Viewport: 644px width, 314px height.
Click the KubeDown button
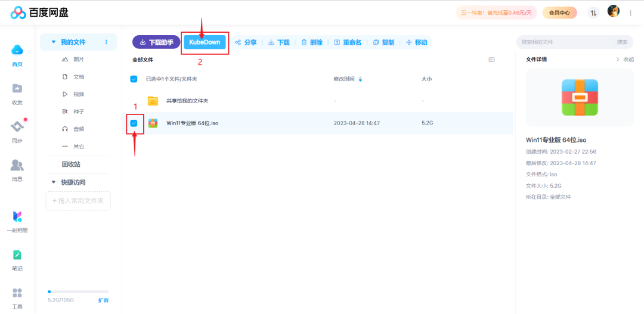pos(205,42)
